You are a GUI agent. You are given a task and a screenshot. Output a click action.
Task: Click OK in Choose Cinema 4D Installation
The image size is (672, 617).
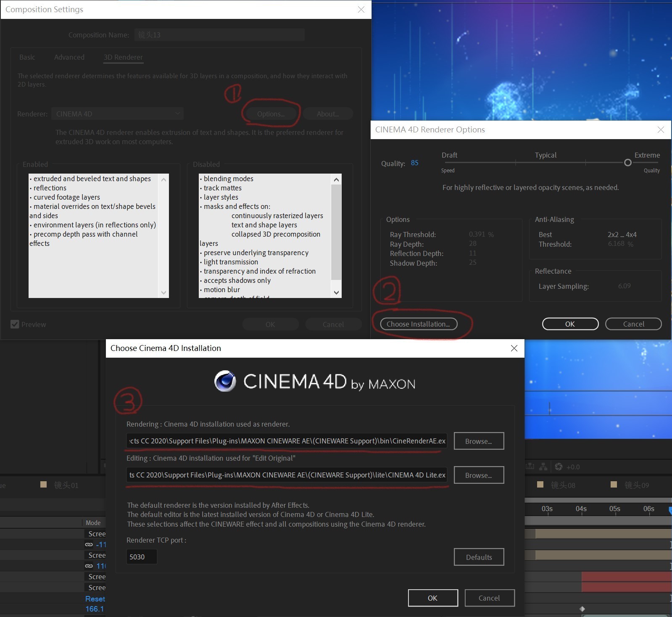[433, 598]
